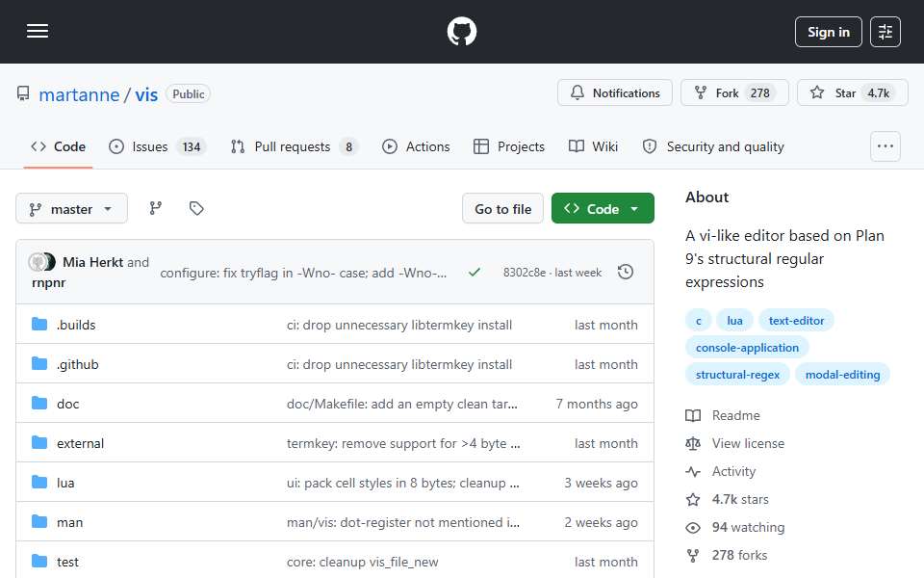Screen dimensions: 924x578
Task: Open commit 'ui: pack cell styles in 8 bytes'
Action: [403, 483]
